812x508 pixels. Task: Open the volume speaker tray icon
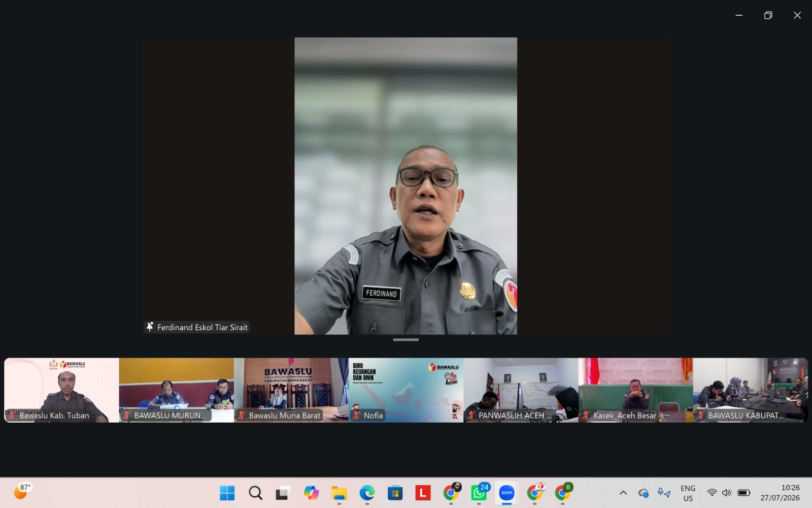(727, 493)
